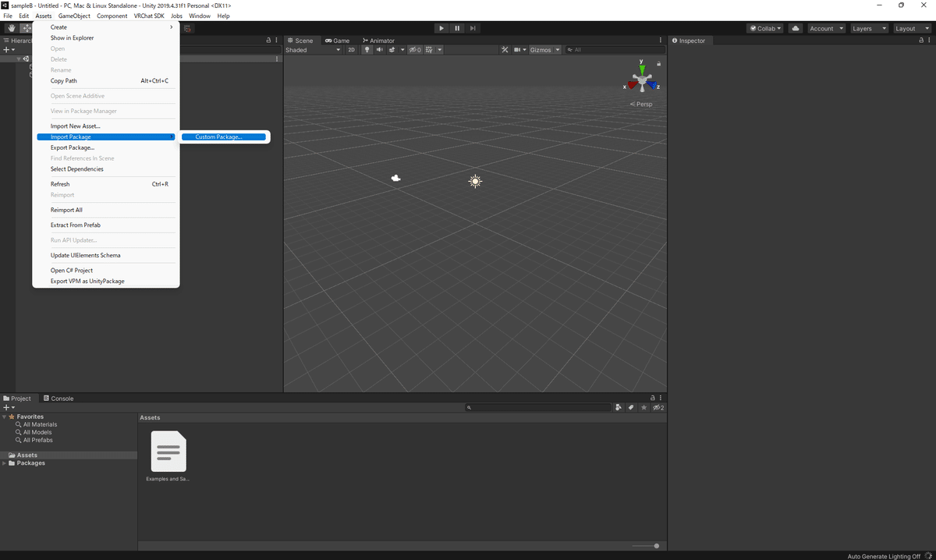This screenshot has height=560, width=936.
Task: Open the VRChat SDK menu
Action: pyautogui.click(x=149, y=16)
